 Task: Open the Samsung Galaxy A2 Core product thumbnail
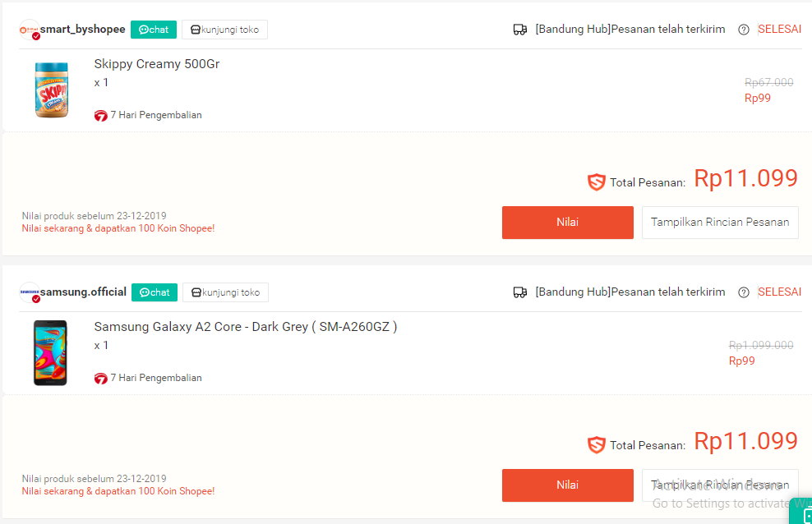tap(50, 352)
